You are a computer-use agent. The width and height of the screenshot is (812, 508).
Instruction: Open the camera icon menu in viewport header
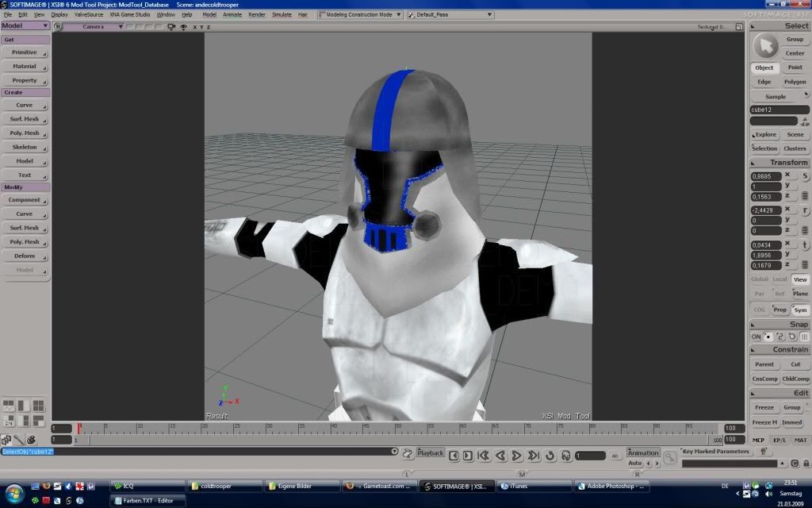[x=171, y=27]
